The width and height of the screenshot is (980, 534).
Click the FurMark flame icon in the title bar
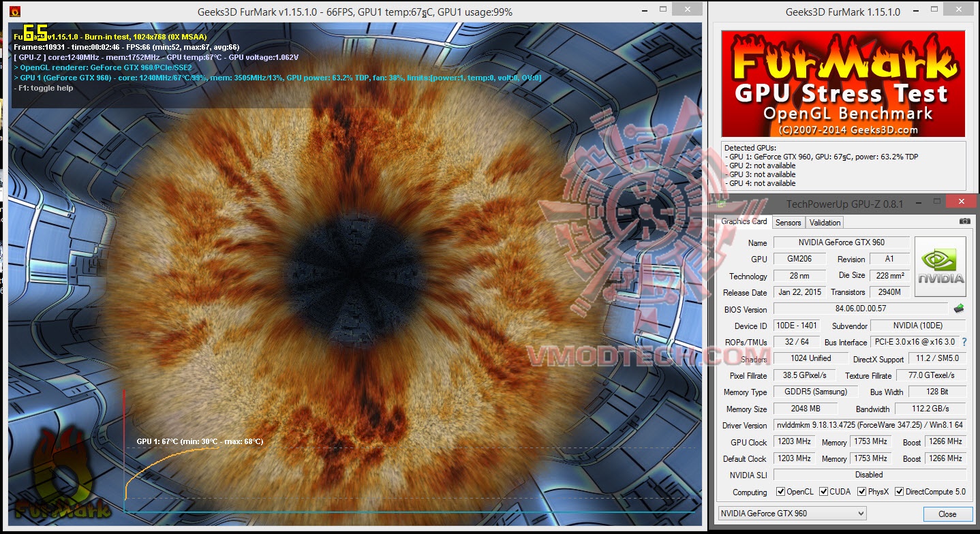point(15,12)
